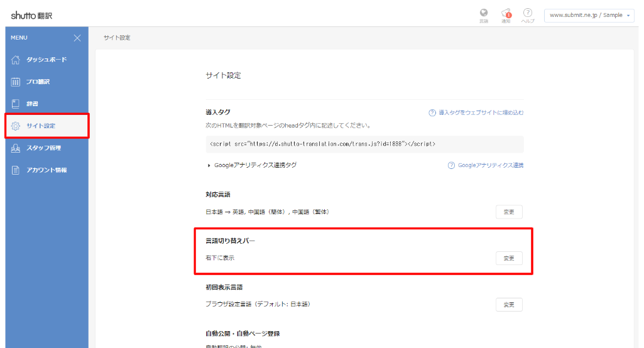Image resolution: width=644 pixels, height=348 pixels.
Task: Click the 辞書 book icon
Action: pos(16,104)
